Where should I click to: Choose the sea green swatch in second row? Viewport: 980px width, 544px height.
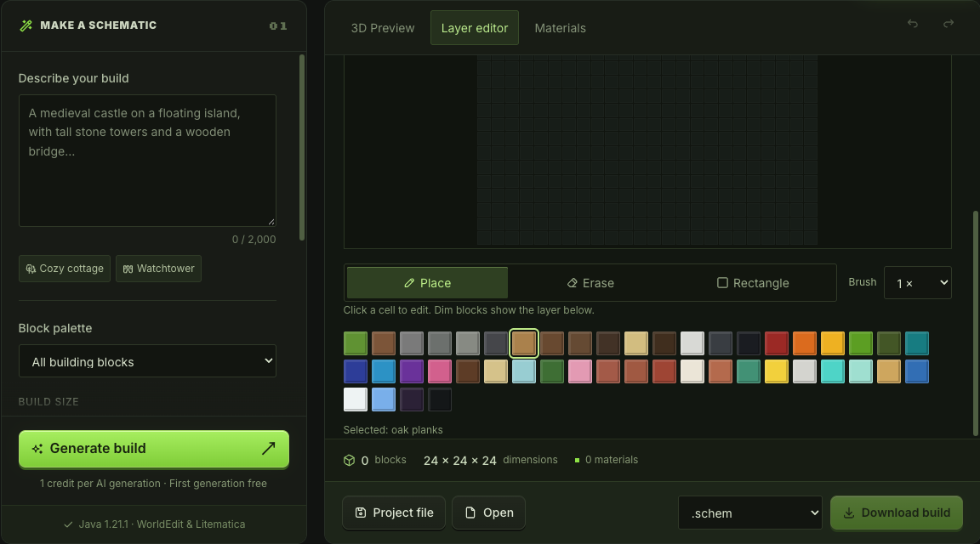pyautogui.click(x=748, y=371)
